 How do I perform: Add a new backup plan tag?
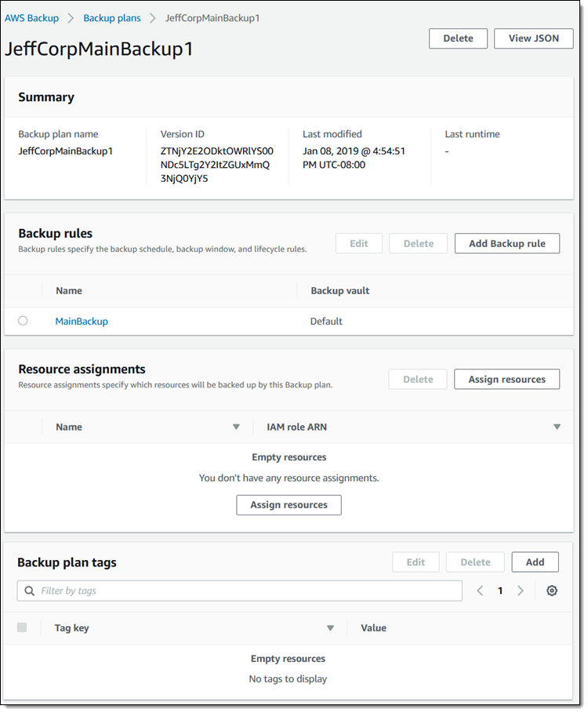[535, 562]
